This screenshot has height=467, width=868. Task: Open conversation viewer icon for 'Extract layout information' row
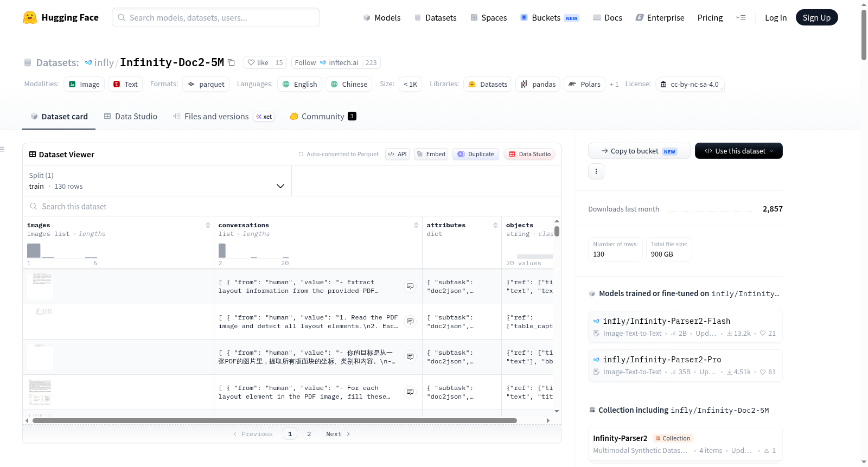[410, 286]
